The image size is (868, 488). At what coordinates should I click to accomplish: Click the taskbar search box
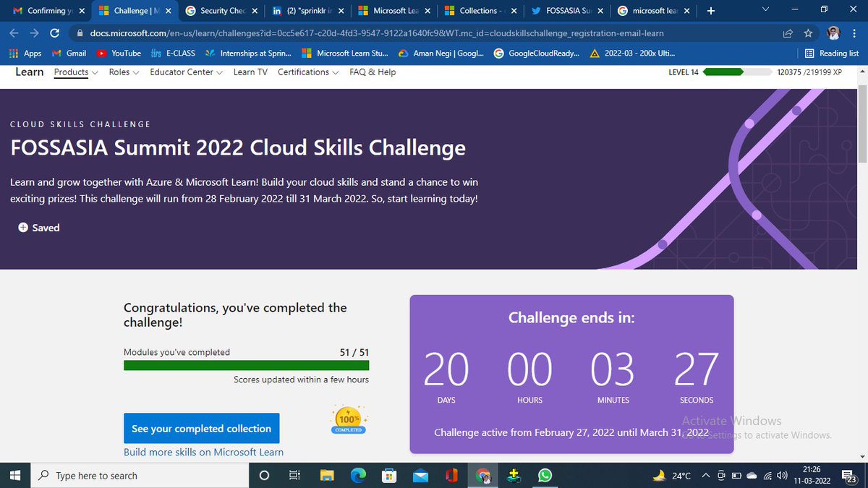point(139,476)
